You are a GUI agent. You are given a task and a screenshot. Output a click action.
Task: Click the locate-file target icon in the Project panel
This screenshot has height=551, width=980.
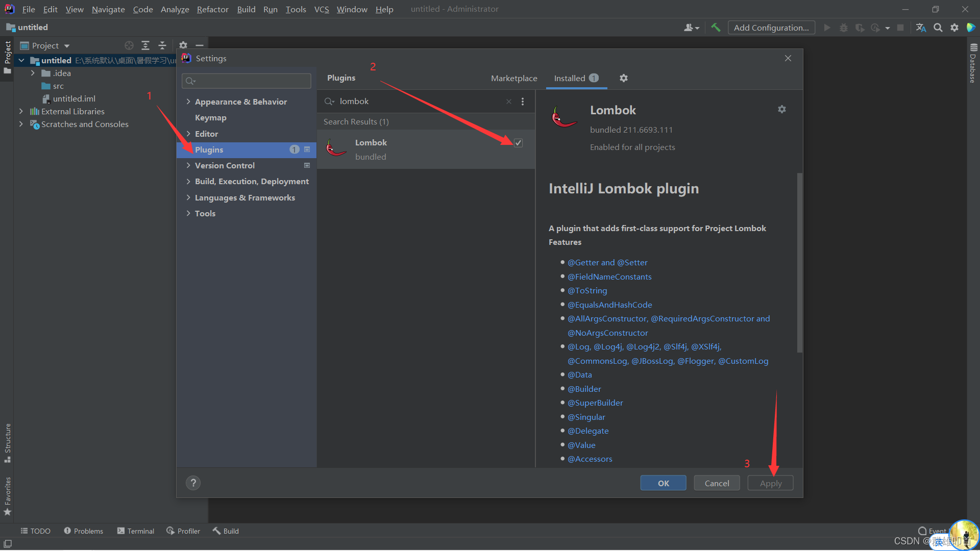click(x=129, y=45)
